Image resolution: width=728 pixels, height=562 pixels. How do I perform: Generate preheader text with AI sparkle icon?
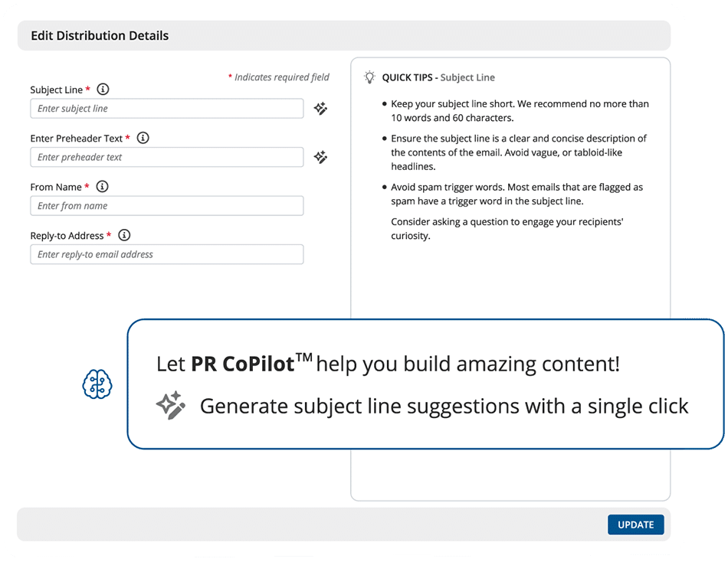click(x=320, y=157)
